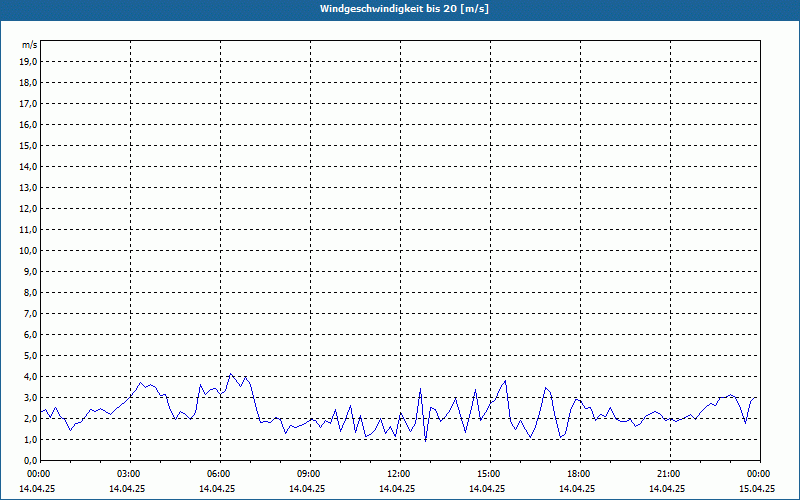
Task: Click the 00:00 label above 15.04.25
Action: 760,474
